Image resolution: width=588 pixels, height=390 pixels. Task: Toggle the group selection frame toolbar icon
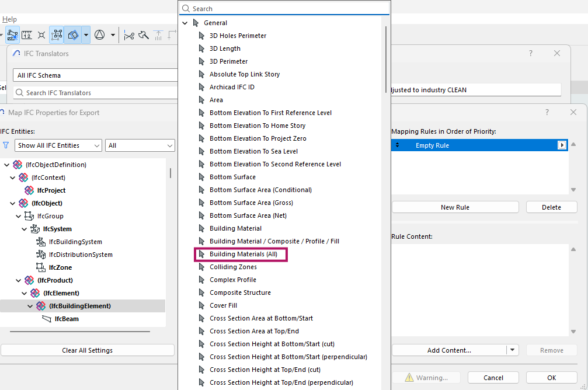[x=57, y=35]
